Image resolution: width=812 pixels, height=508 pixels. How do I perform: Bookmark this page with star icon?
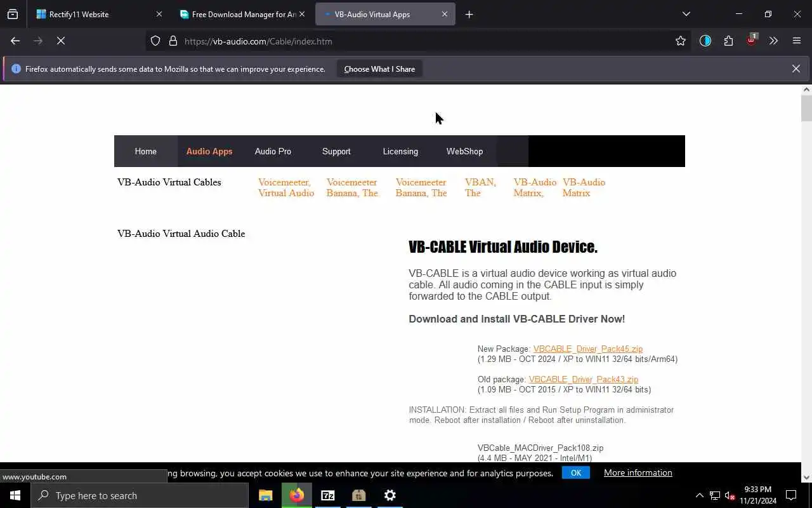681,41
